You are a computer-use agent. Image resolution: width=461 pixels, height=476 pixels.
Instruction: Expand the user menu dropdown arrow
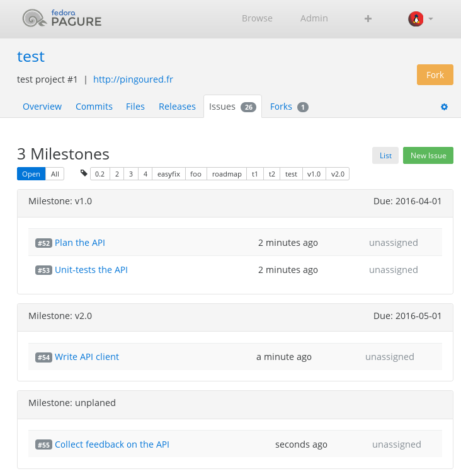[431, 19]
